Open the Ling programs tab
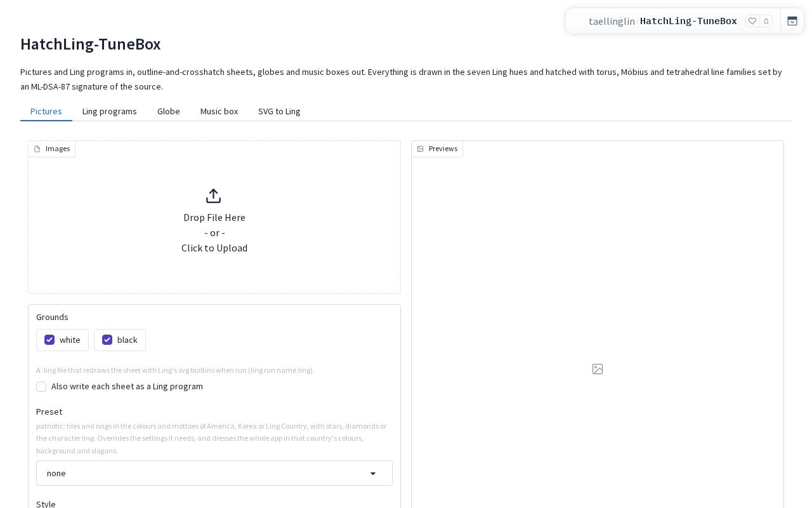812x508 pixels. 110,111
